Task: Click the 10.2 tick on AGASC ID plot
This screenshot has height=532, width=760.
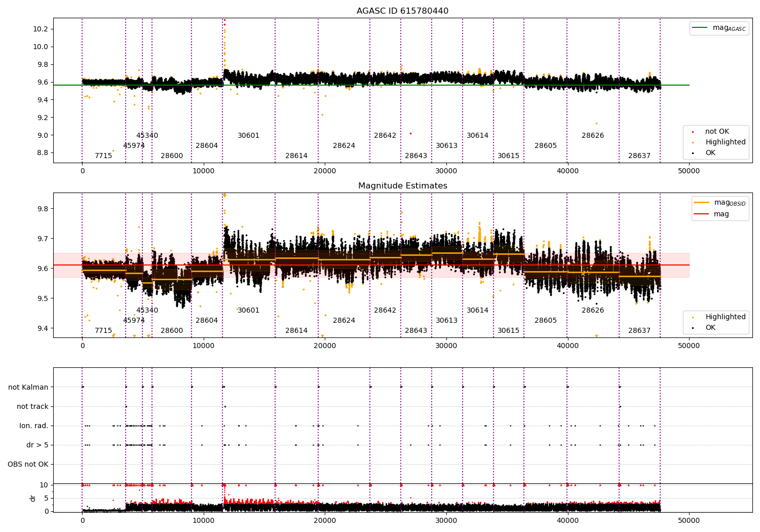Action: click(41, 29)
